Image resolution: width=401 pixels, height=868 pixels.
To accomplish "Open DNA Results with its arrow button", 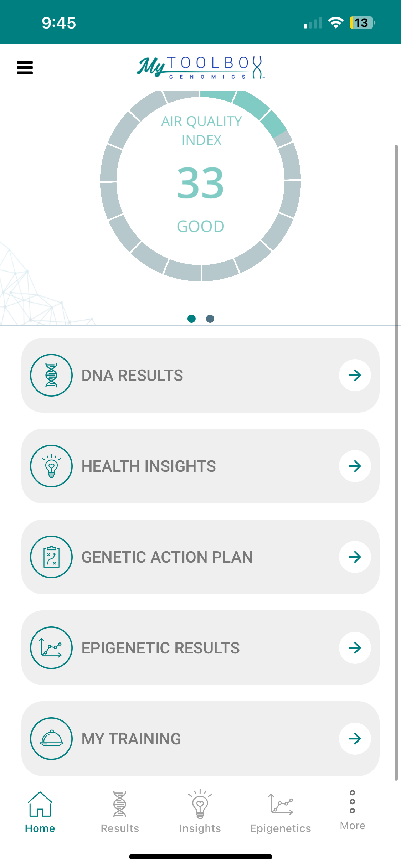I will pos(355,375).
